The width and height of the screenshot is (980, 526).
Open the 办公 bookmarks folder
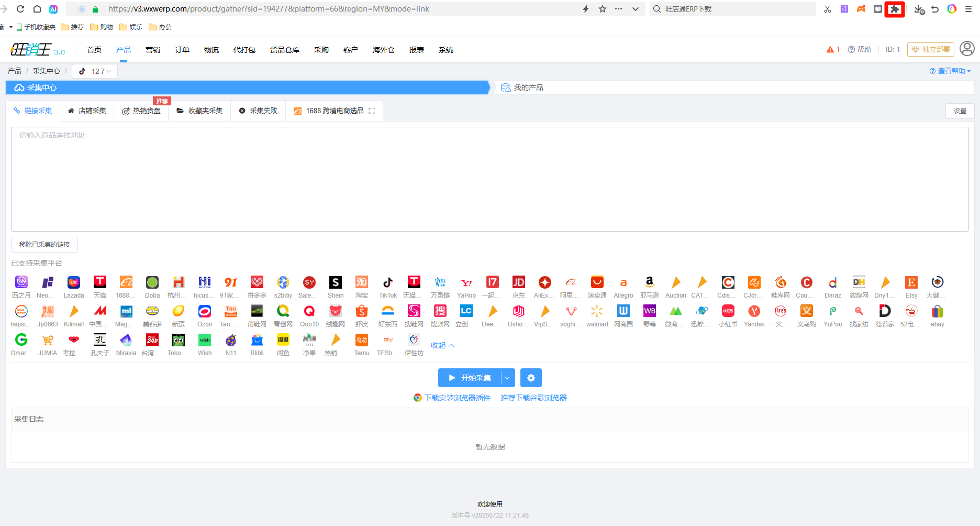point(160,27)
